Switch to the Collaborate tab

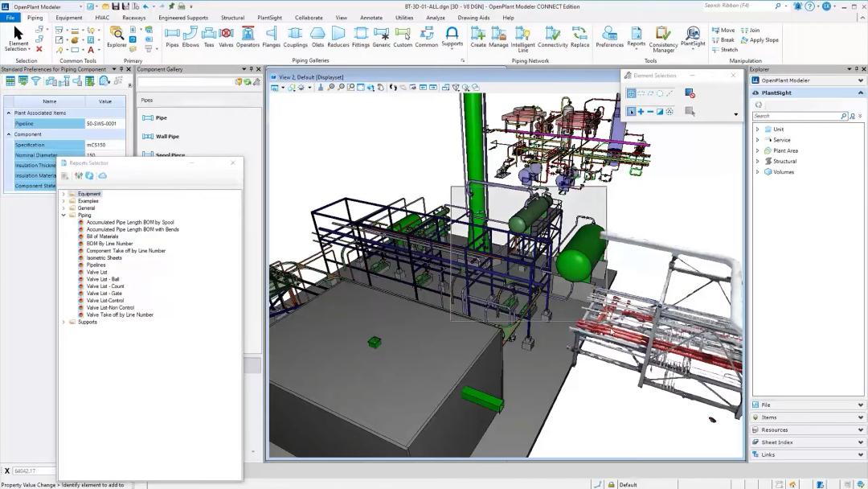309,18
